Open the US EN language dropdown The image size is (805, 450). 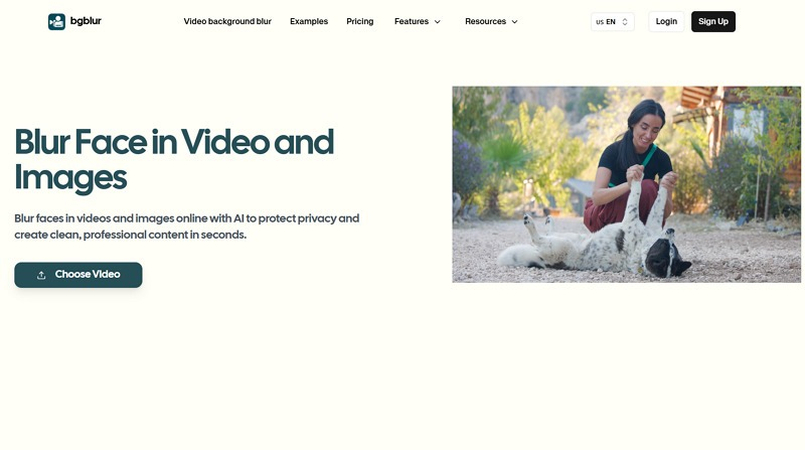[612, 22]
